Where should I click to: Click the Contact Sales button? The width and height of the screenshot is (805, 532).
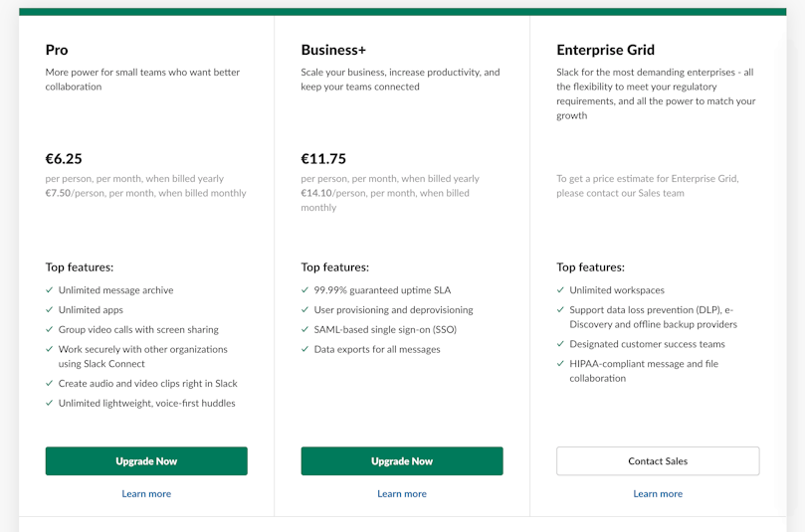658,460
